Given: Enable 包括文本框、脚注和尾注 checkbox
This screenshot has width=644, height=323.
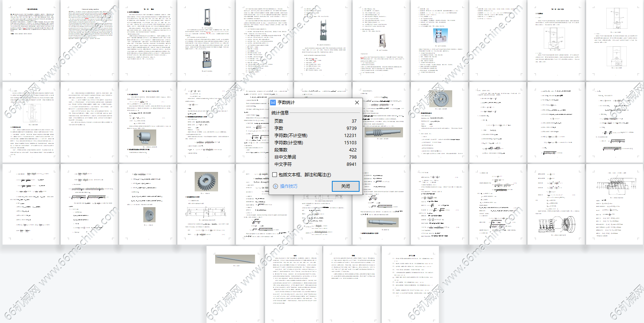Looking at the screenshot, I should [275, 175].
